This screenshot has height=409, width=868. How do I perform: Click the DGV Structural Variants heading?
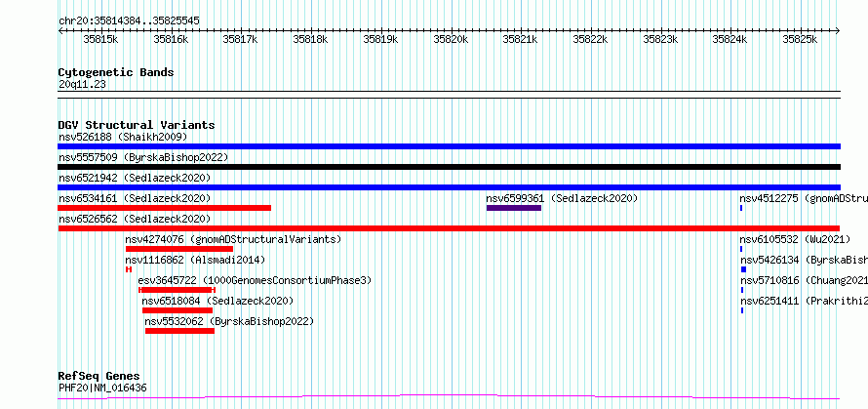(137, 125)
